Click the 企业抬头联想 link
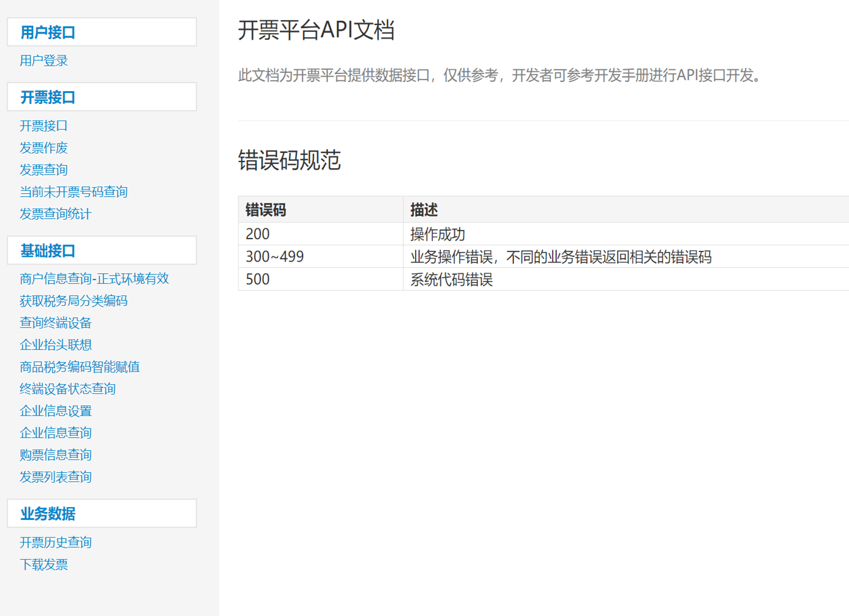The width and height of the screenshot is (849, 616). (x=55, y=345)
